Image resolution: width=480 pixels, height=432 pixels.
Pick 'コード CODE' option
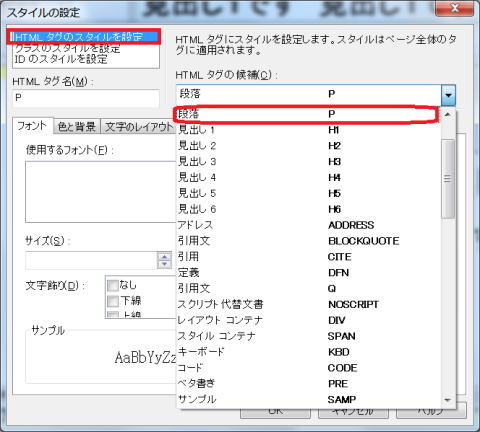click(x=308, y=368)
